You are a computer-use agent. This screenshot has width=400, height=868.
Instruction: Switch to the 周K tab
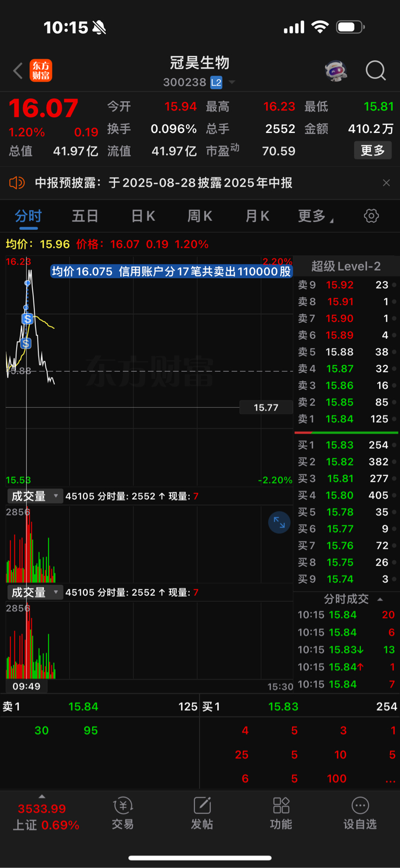pos(199,216)
